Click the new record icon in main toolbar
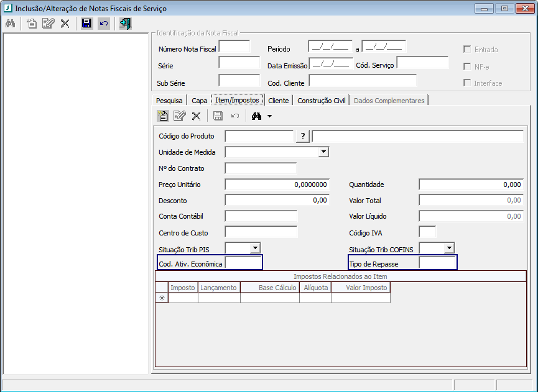The width and height of the screenshot is (538, 392). pos(31,24)
